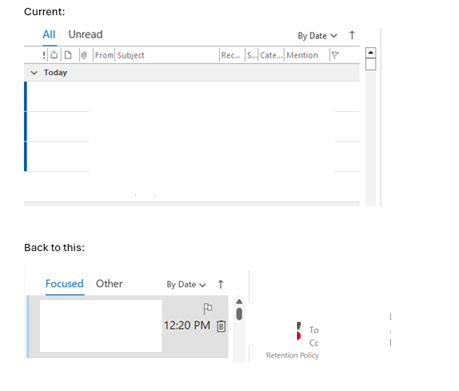Sort by the Rec... column header
This screenshot has width=459, height=391.
[231, 55]
